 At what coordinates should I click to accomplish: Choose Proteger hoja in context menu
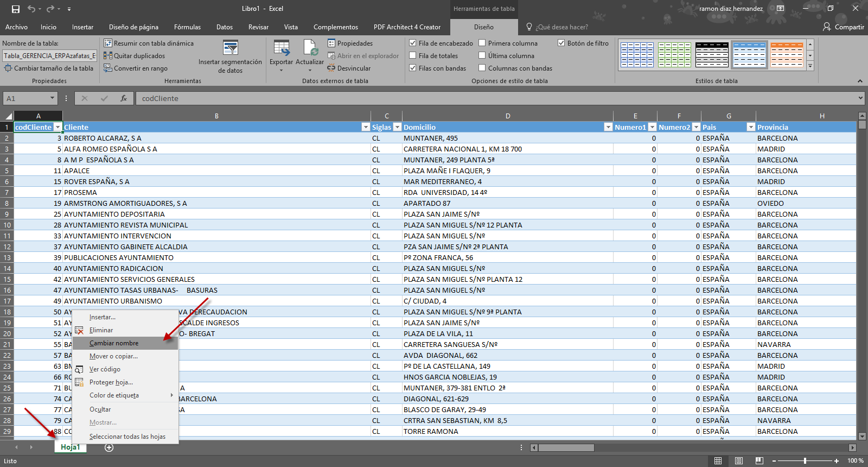pyautogui.click(x=125, y=382)
